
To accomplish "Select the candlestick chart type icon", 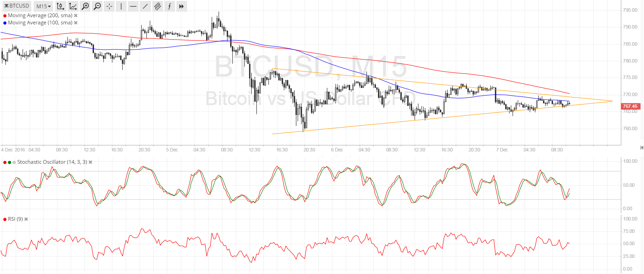I will [61, 6].
